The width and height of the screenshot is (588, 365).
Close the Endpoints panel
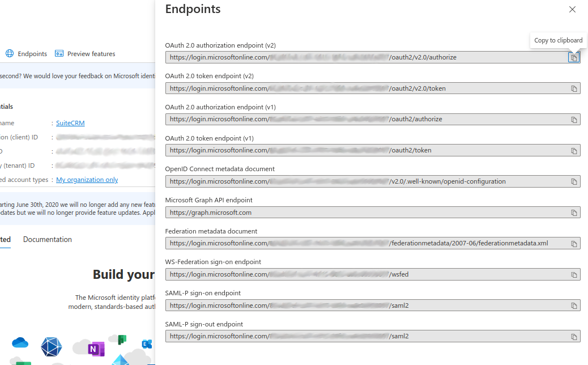[572, 9]
